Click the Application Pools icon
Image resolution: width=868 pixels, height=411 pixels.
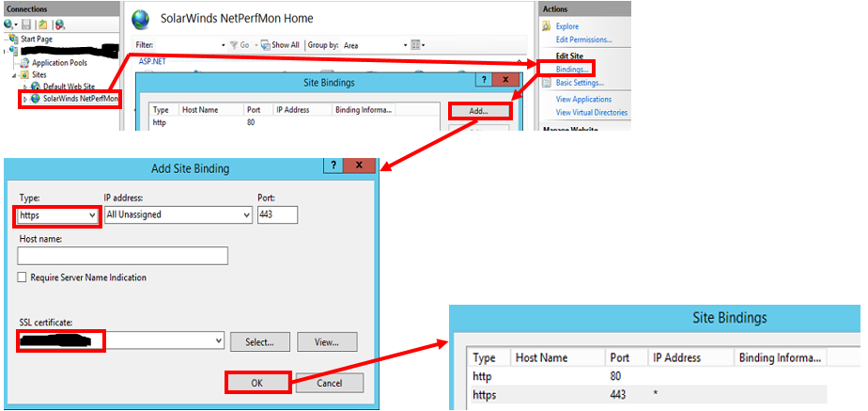[25, 63]
